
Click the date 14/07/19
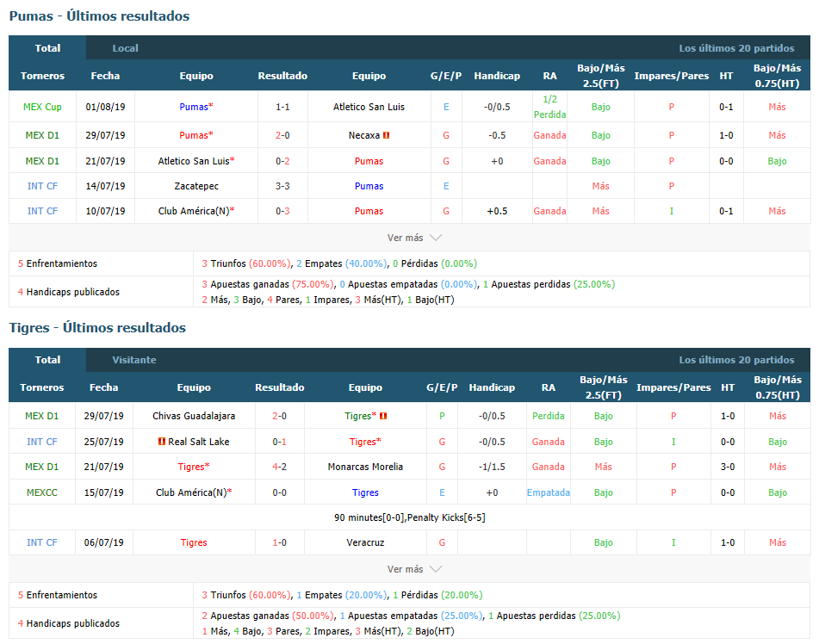click(106, 186)
